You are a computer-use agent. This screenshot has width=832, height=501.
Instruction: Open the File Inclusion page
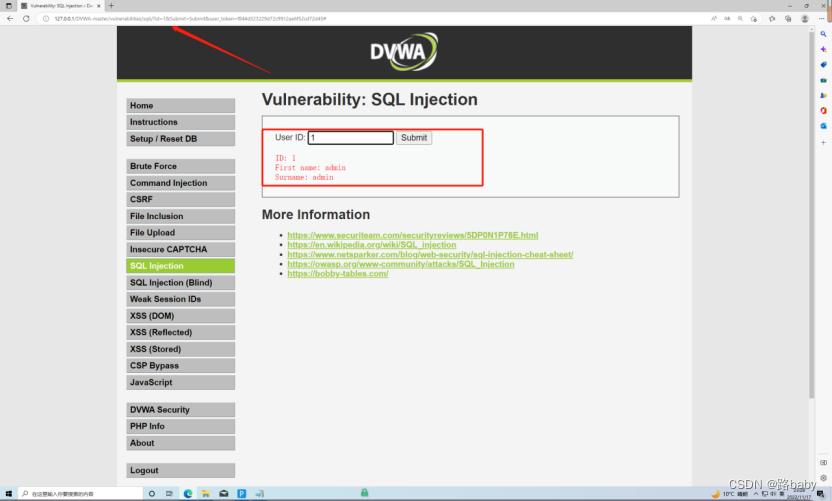pyautogui.click(x=180, y=216)
